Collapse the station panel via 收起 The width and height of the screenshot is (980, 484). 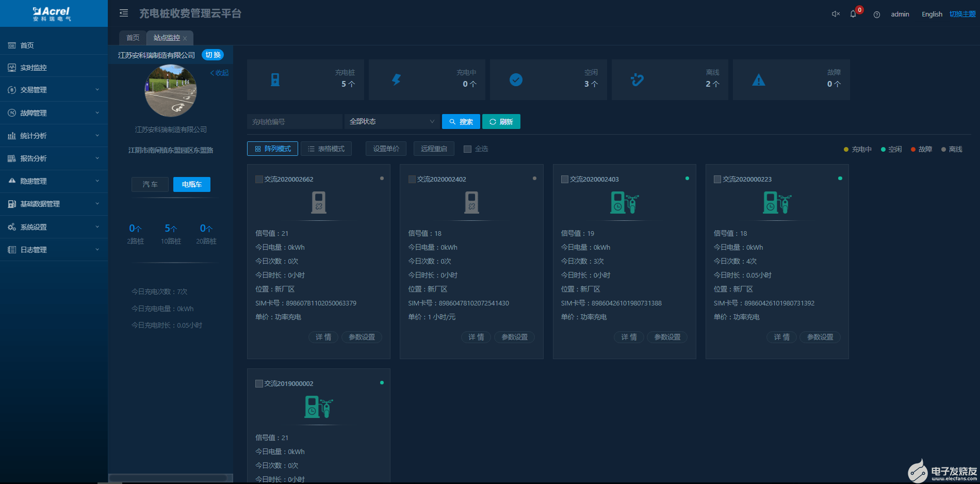click(x=219, y=73)
